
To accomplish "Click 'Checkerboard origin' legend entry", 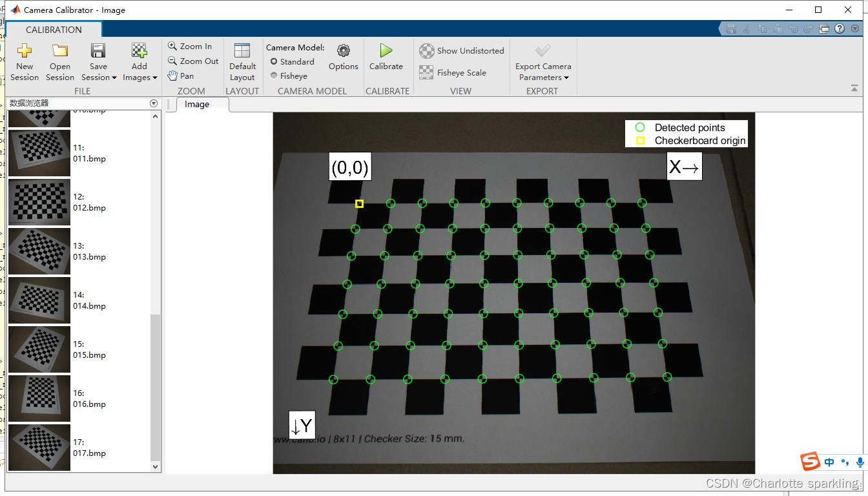I will click(x=691, y=140).
